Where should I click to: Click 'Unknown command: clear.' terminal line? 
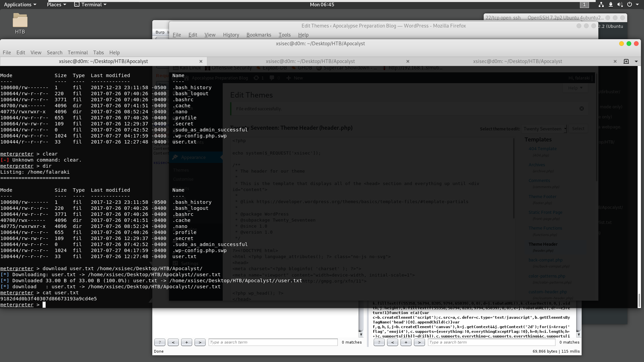click(x=41, y=160)
